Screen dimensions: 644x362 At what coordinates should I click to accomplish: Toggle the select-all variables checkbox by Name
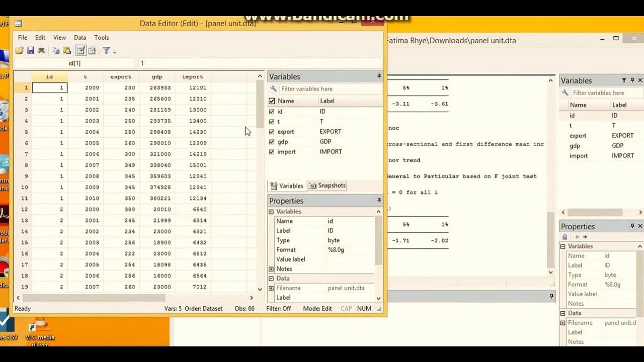tap(272, 101)
